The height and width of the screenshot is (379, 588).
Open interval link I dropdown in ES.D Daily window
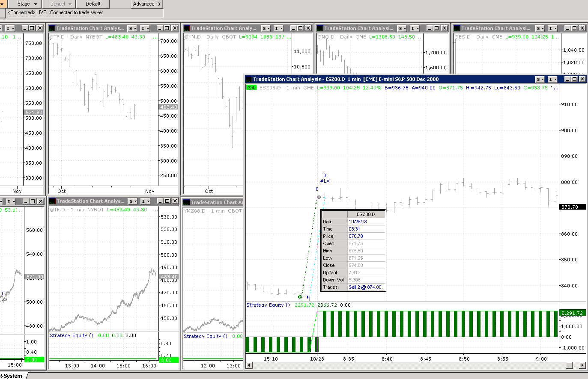(553, 28)
